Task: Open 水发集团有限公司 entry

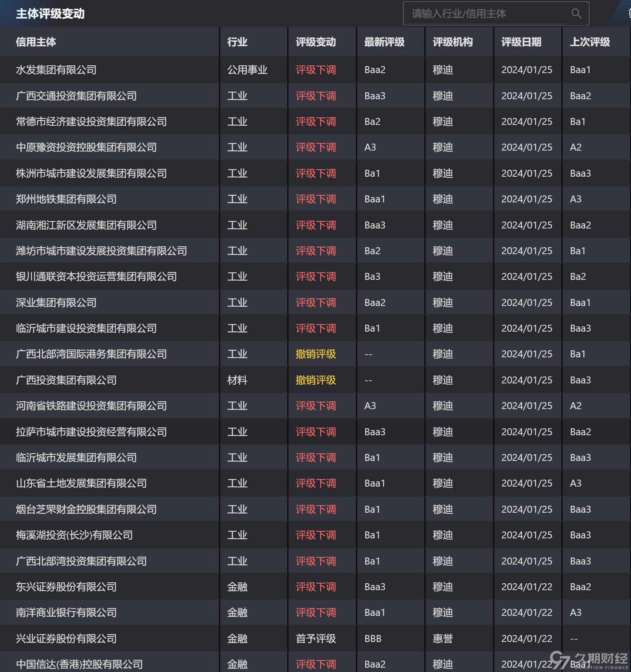Action: tap(56, 70)
